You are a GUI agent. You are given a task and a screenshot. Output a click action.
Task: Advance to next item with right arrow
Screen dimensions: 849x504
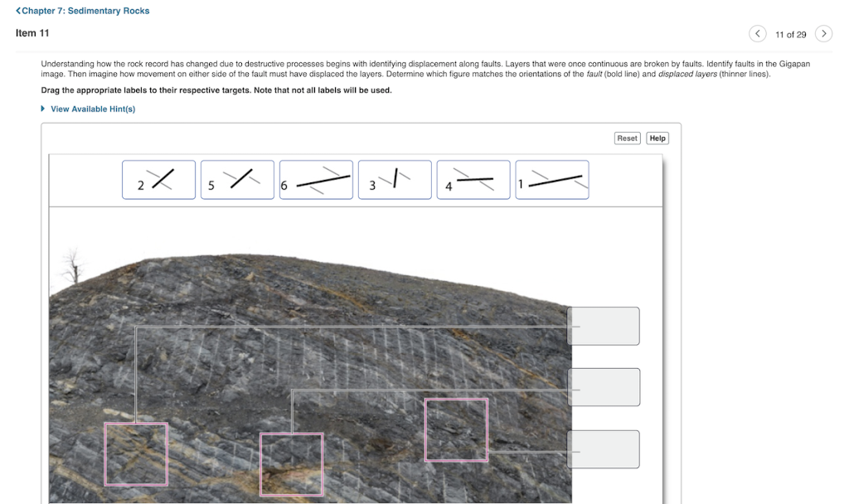823,33
